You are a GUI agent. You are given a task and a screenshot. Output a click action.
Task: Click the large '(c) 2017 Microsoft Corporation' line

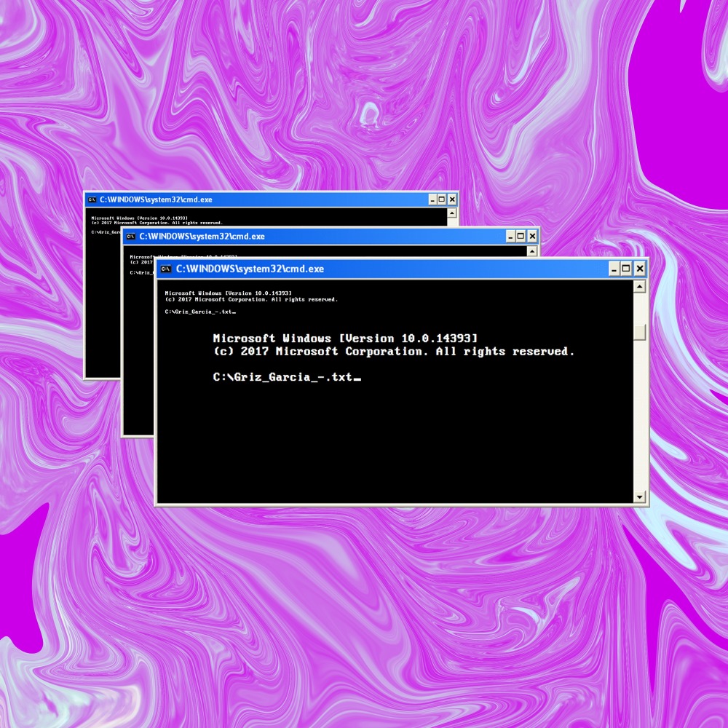click(394, 352)
